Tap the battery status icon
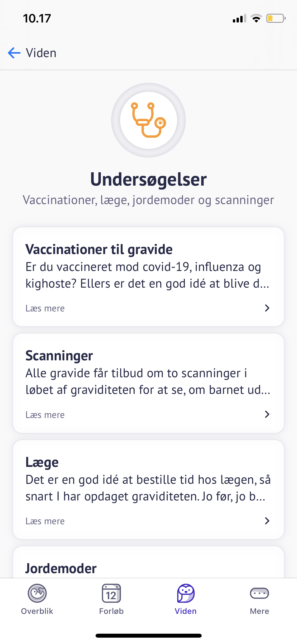The width and height of the screenshot is (297, 644). 276,19
